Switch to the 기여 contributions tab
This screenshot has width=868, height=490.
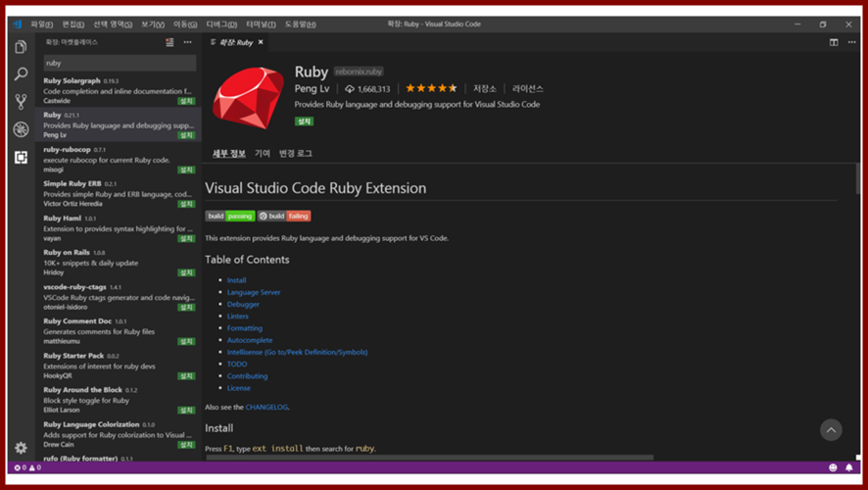(262, 153)
